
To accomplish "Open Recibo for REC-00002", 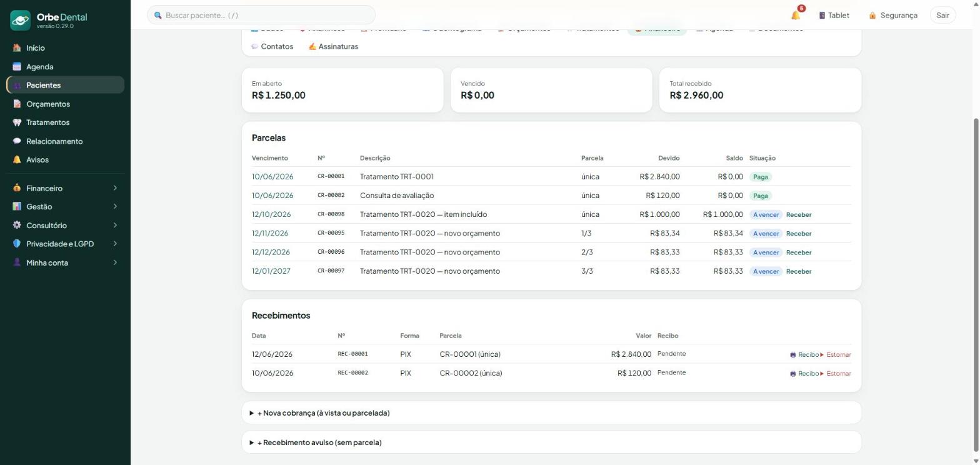I will [804, 373].
